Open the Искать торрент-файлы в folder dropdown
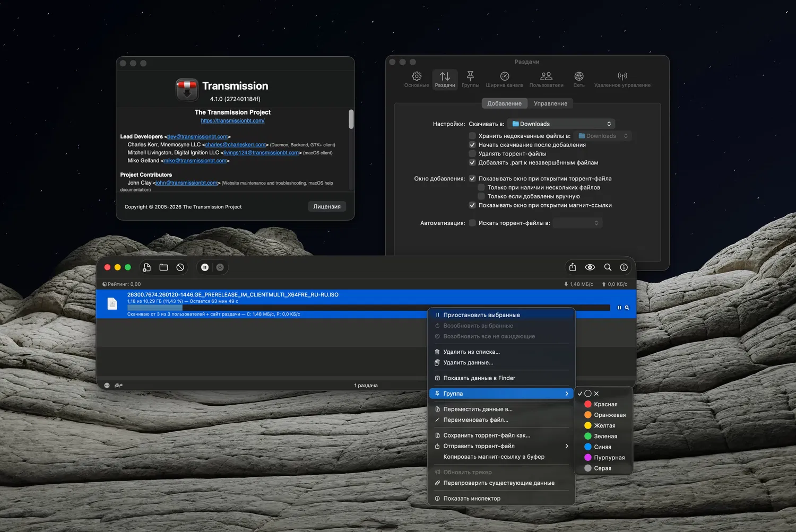Screen dimensions: 796x532 pos(577,223)
